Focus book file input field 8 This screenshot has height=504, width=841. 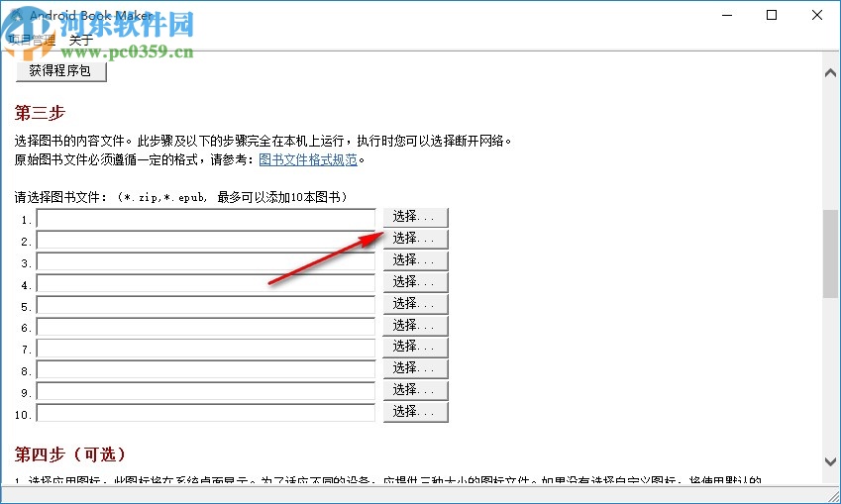point(206,370)
